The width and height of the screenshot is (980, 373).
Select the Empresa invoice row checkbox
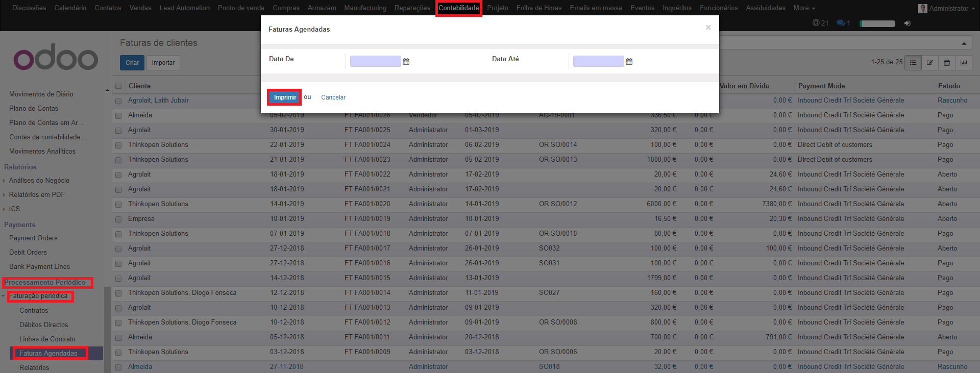[x=118, y=219]
